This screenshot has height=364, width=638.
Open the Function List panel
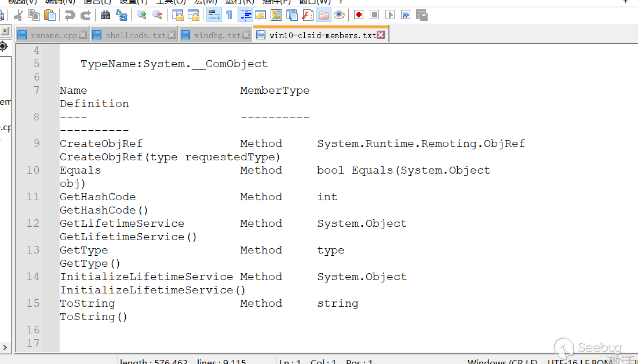pos(308,16)
